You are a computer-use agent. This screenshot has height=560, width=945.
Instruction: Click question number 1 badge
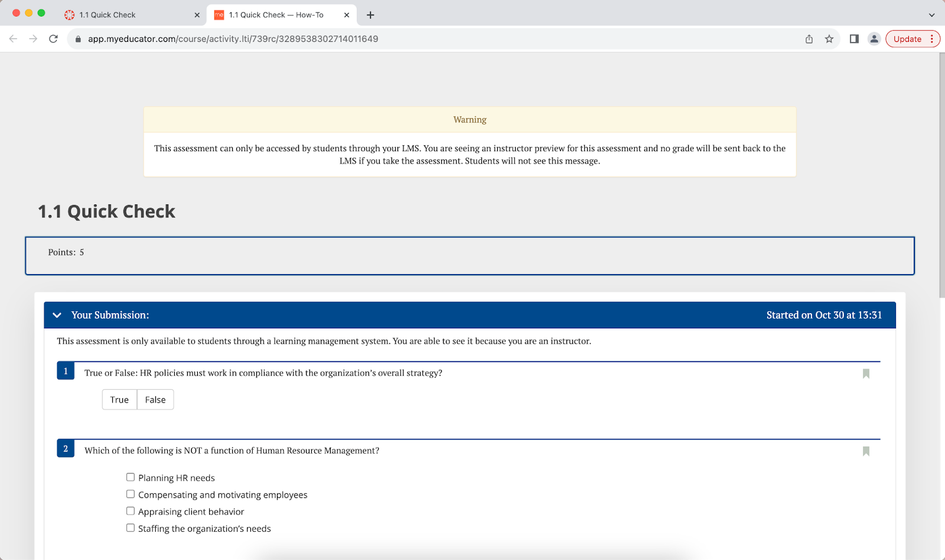[x=66, y=371]
